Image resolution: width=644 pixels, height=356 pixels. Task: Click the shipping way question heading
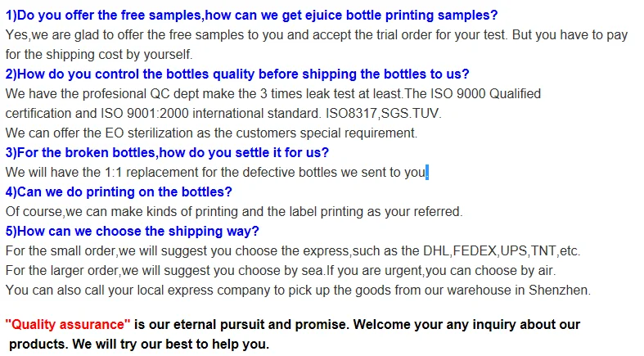coord(132,231)
